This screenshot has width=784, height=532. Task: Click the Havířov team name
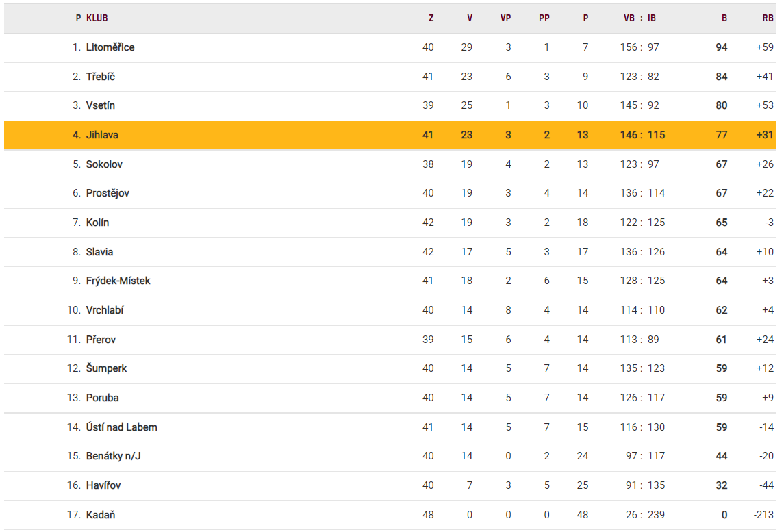click(x=103, y=485)
